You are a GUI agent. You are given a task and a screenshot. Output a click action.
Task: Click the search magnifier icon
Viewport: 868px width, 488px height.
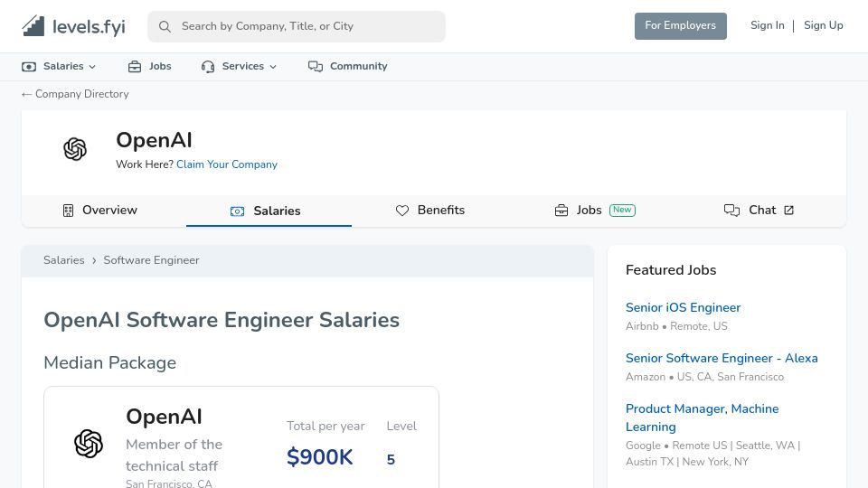pos(165,26)
